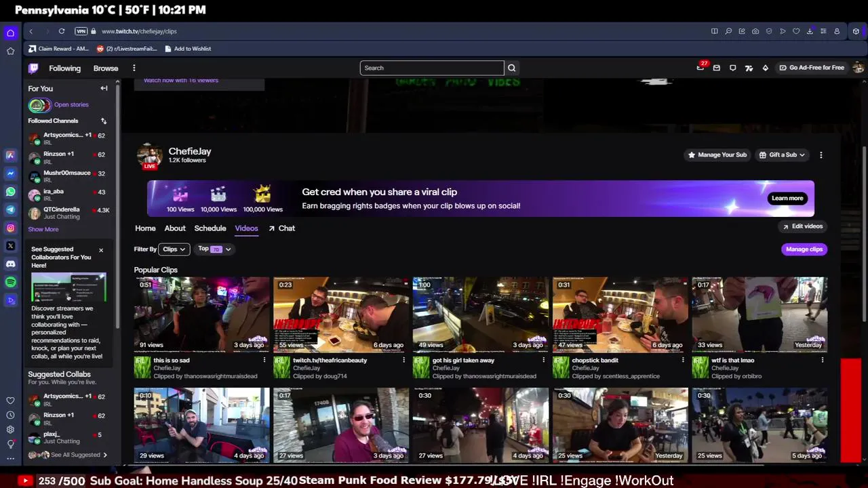Open browser downloads icon
Image resolution: width=868 pixels, height=488 pixels.
click(x=810, y=31)
